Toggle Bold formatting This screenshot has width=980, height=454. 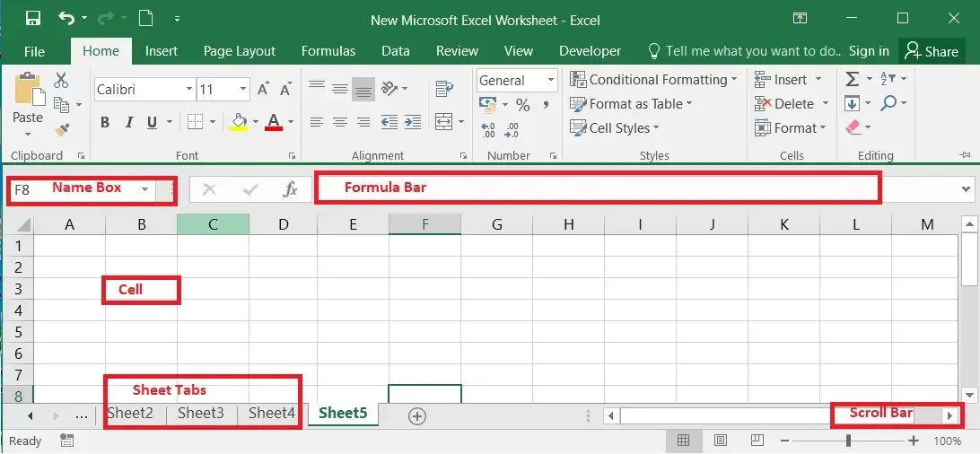105,122
